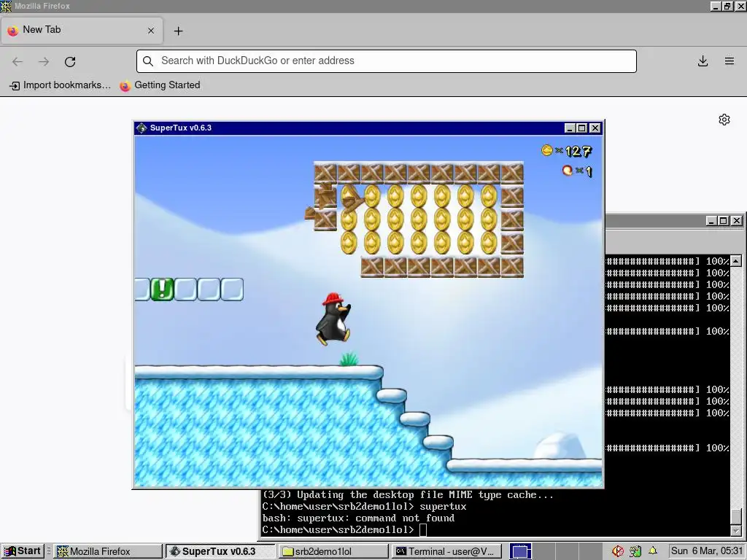The width and height of the screenshot is (747, 560).
Task: Open a new tab with the plus button
Action: pyautogui.click(x=178, y=31)
